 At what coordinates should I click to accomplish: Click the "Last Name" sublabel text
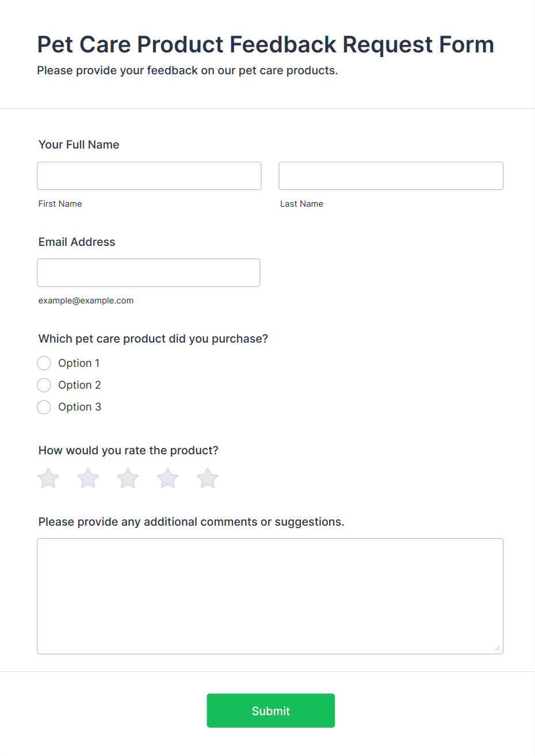tap(301, 204)
